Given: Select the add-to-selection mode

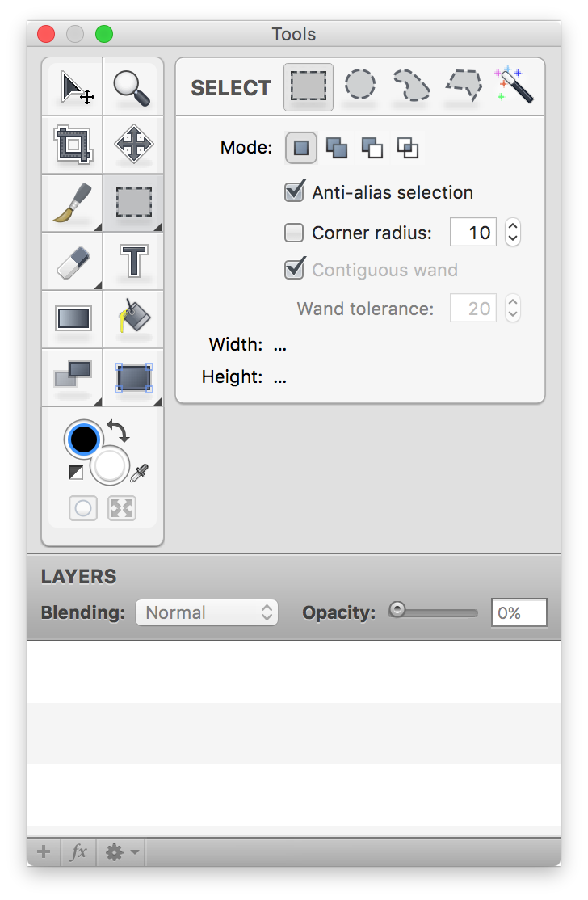Looking at the screenshot, I should tap(337, 148).
